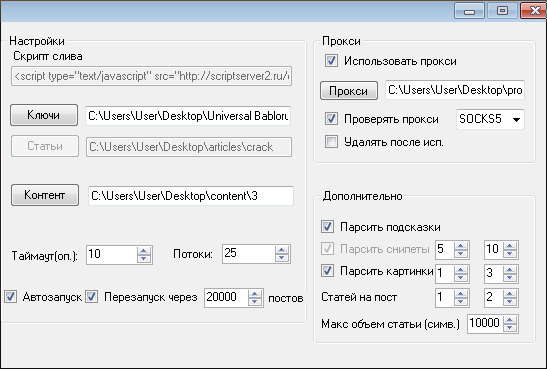This screenshot has width=547, height=369.
Task: Increase Парсить снипеты maximum value 10
Action: click(510, 246)
